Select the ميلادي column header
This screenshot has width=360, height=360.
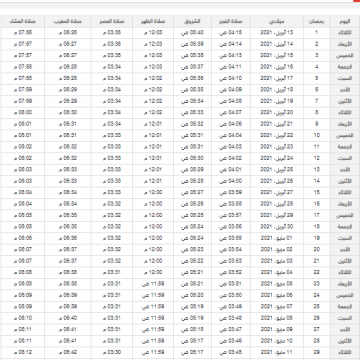click(x=277, y=21)
